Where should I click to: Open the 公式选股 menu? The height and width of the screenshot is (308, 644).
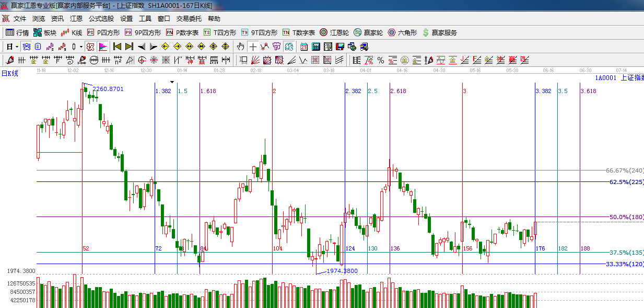pos(101,18)
